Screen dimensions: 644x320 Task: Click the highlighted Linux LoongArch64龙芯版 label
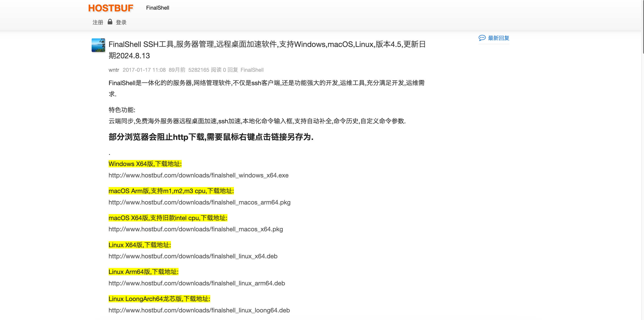(159, 299)
